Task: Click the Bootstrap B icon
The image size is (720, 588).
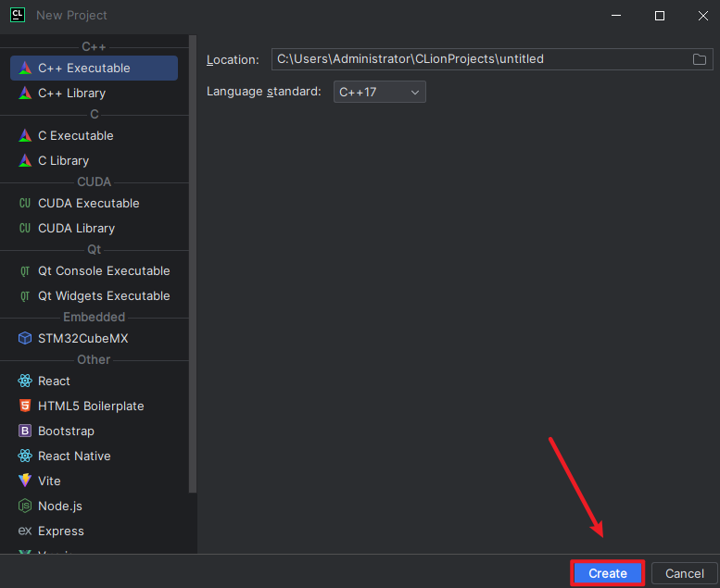Action: (25, 432)
